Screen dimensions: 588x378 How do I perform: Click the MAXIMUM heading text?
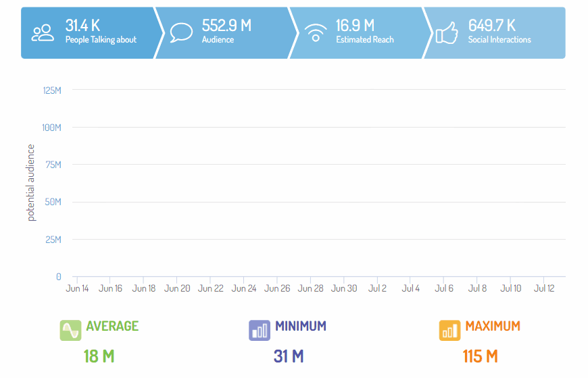pyautogui.click(x=493, y=327)
